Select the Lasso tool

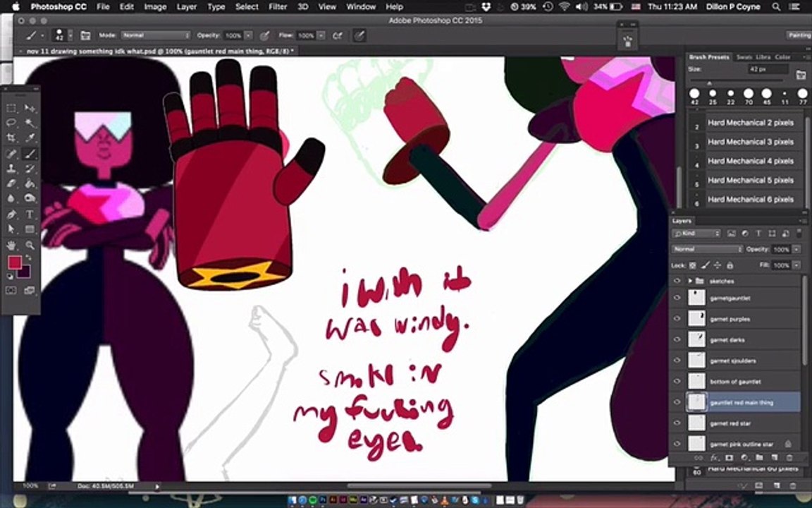pyautogui.click(x=11, y=123)
